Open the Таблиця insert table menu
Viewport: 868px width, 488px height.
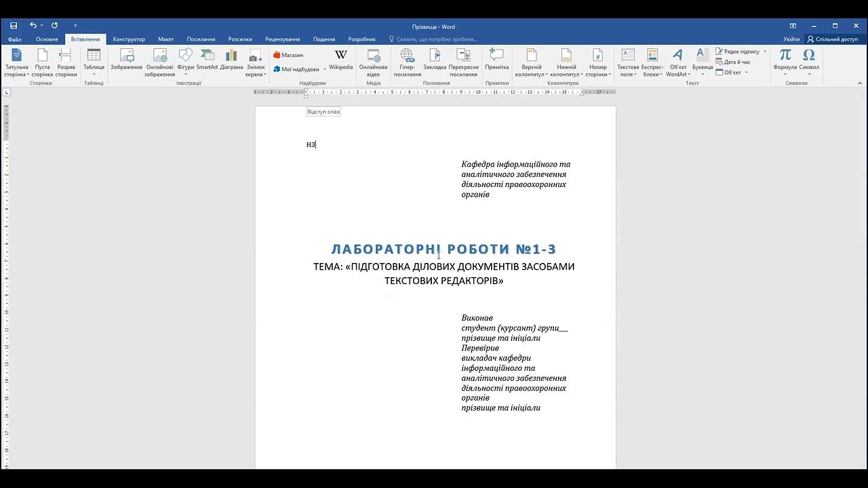tap(94, 63)
